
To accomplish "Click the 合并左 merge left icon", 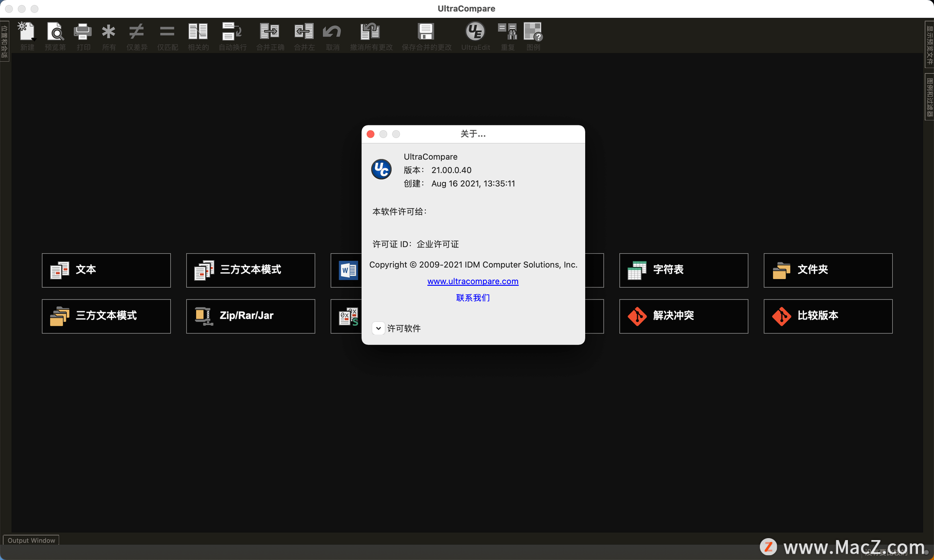I will pyautogui.click(x=304, y=32).
